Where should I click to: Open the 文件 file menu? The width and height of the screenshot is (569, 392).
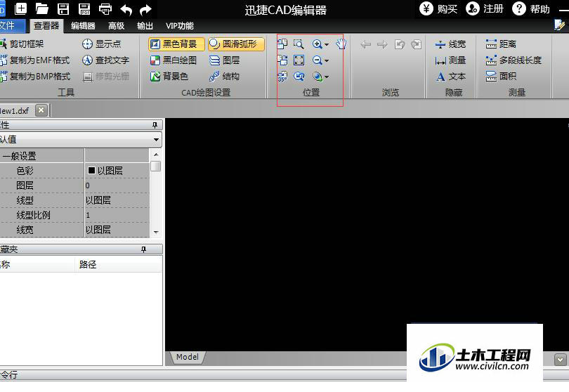coord(13,25)
